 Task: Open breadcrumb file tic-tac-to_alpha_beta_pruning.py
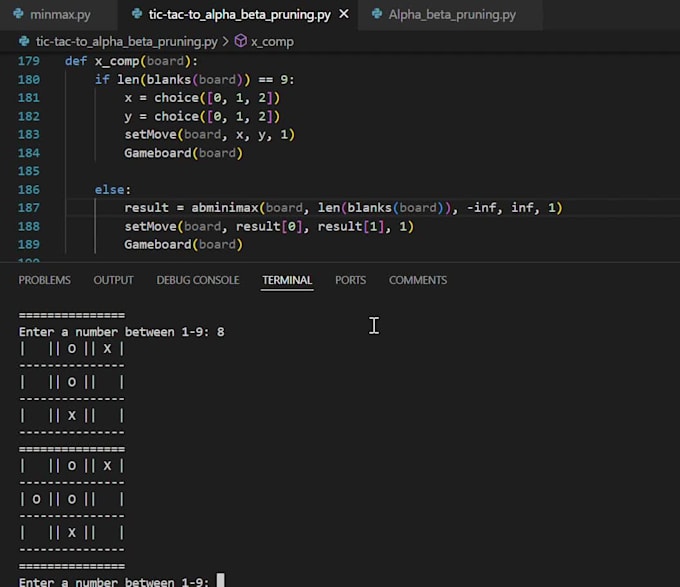[127, 42]
